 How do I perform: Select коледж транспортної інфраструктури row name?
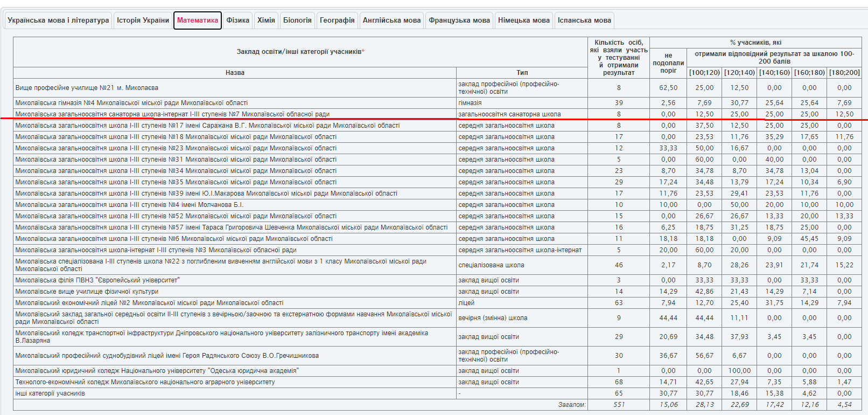point(222,337)
